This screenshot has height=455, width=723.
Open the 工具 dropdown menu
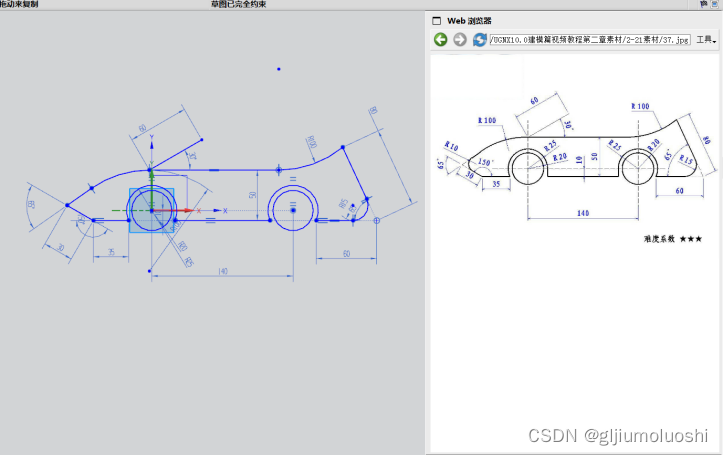pos(706,40)
